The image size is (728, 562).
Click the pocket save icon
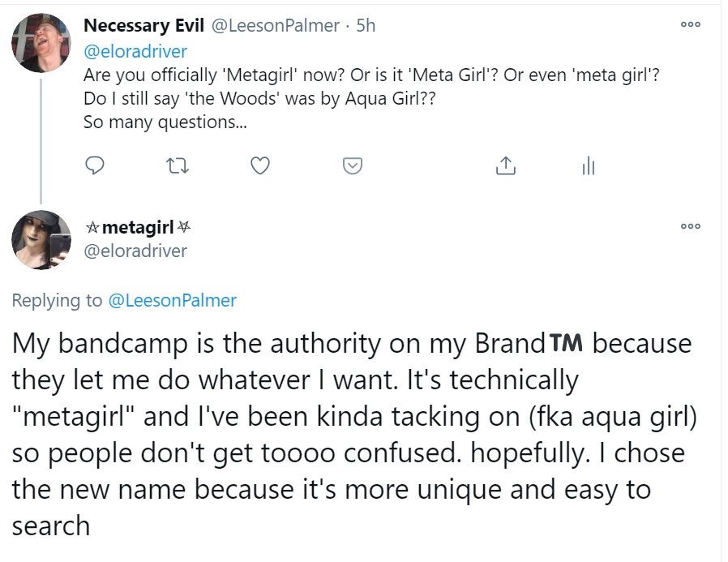click(x=352, y=166)
